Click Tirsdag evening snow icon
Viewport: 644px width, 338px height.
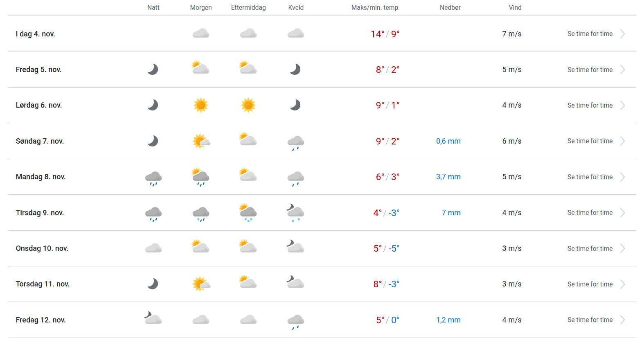click(x=296, y=213)
